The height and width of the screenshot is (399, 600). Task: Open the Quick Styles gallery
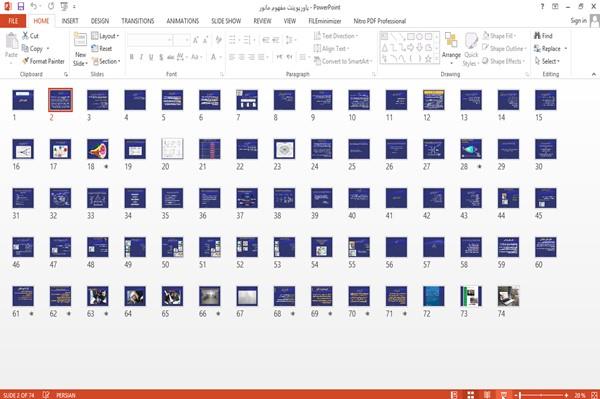[471, 50]
